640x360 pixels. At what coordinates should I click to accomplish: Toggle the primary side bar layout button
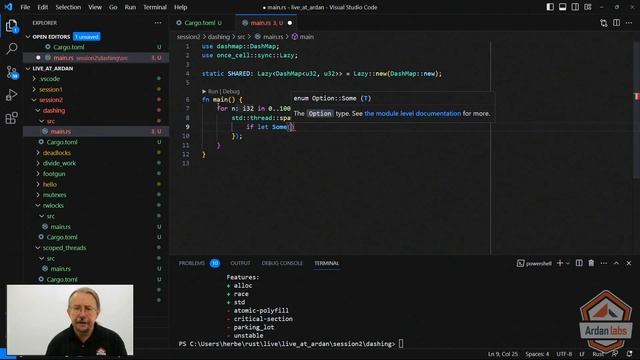pyautogui.click(x=550, y=7)
